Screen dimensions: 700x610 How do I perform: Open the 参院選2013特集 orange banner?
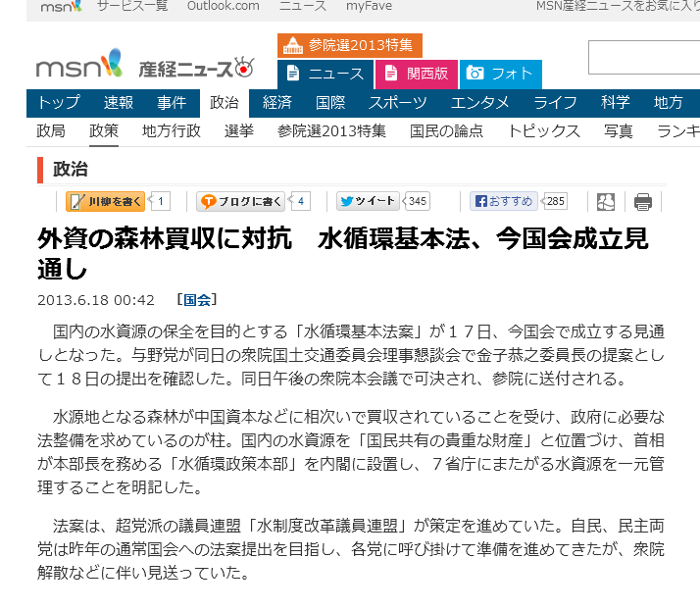349,45
